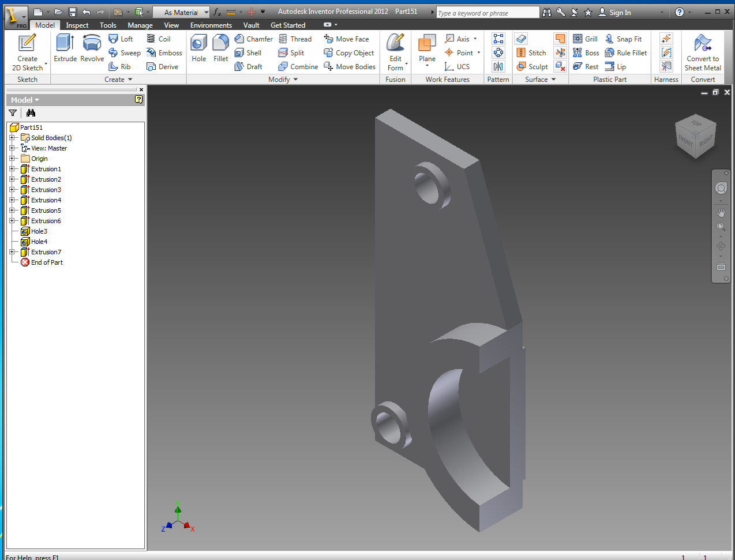This screenshot has width=735, height=560.
Task: Click the keyword search field
Action: coord(487,12)
